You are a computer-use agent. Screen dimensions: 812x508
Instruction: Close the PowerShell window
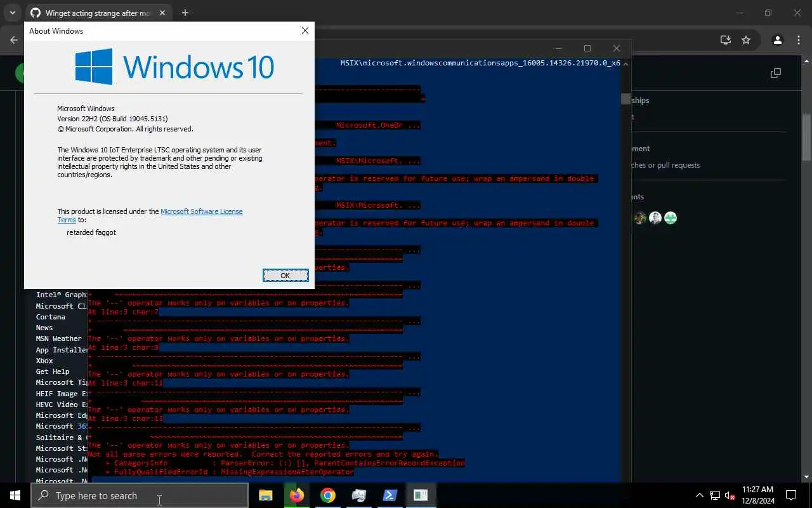click(x=616, y=48)
